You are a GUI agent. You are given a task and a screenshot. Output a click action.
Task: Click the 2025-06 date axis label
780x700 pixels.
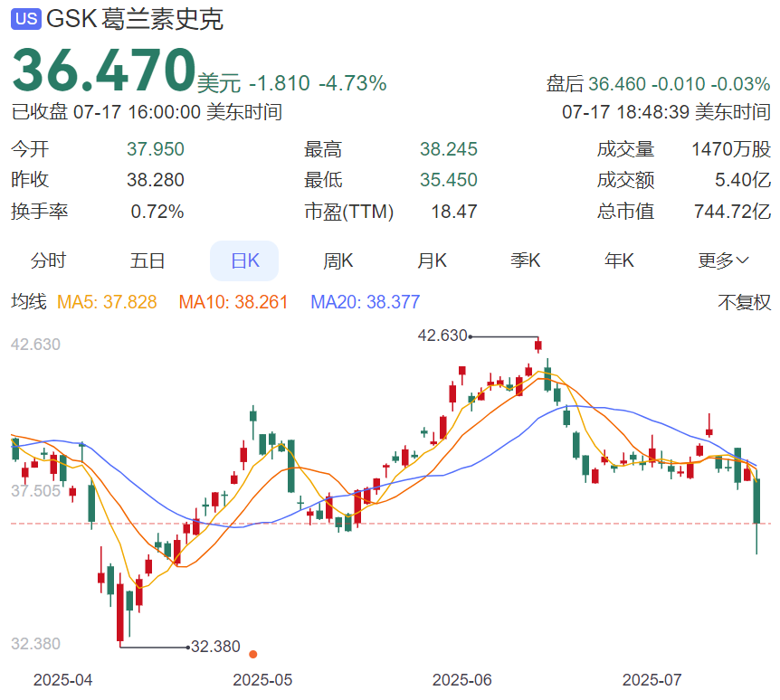462,680
